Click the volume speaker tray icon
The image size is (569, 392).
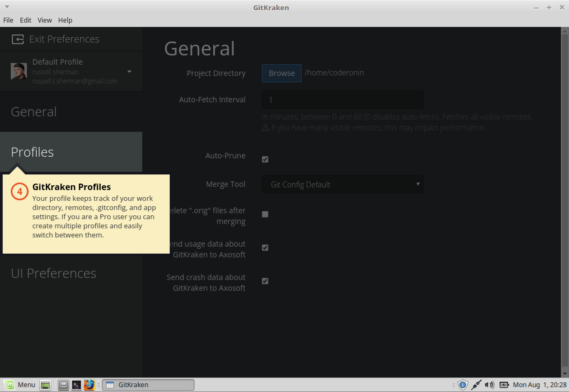tap(489, 385)
